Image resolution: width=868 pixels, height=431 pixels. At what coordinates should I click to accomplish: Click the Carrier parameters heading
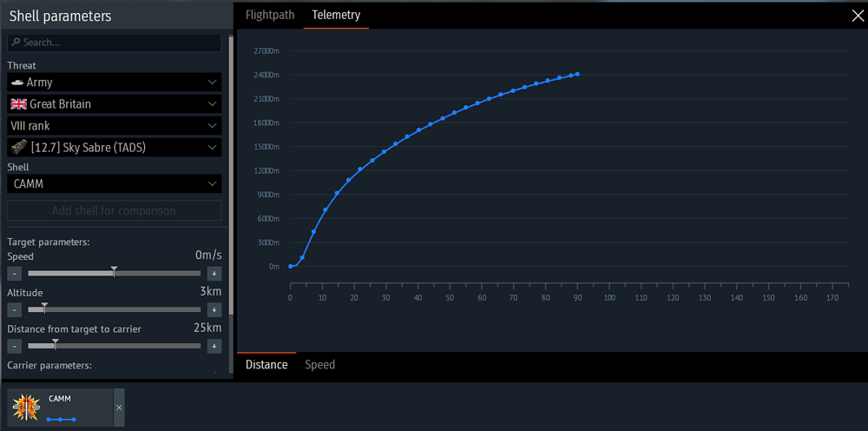(x=49, y=366)
